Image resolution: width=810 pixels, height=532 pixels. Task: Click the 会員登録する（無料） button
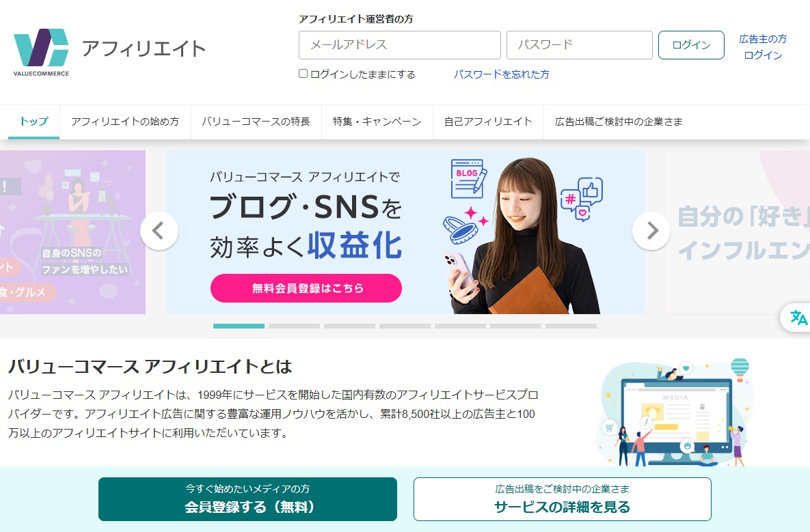coord(248,499)
